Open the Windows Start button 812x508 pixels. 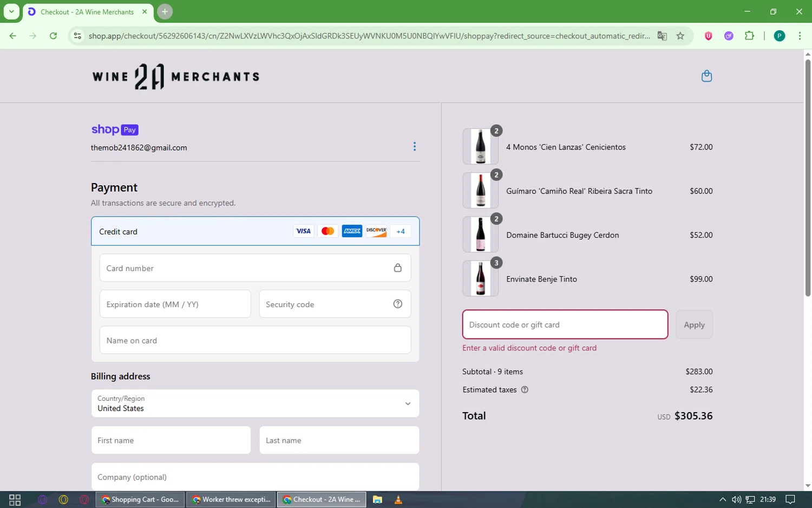click(15, 499)
